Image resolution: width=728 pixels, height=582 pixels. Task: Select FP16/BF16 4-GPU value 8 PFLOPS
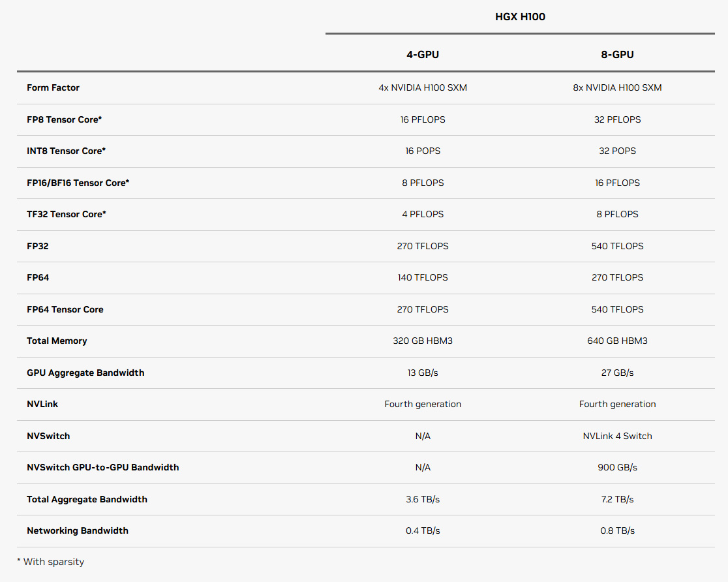[x=423, y=183]
